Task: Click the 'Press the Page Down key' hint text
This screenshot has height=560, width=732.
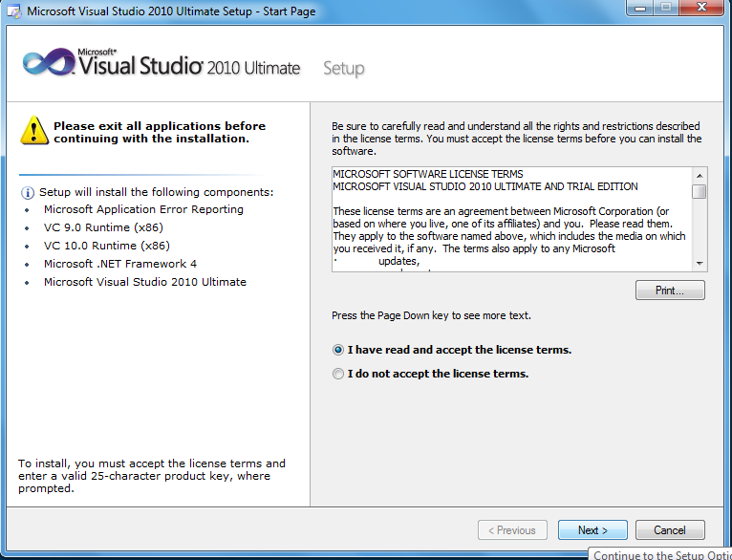Action: point(431,316)
